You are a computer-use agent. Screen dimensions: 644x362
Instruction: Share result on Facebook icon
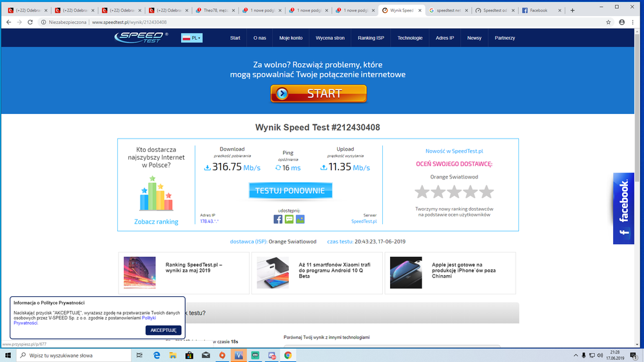pos(278,219)
